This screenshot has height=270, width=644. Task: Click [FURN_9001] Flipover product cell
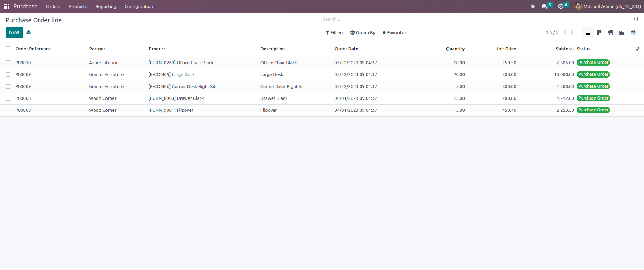171,110
